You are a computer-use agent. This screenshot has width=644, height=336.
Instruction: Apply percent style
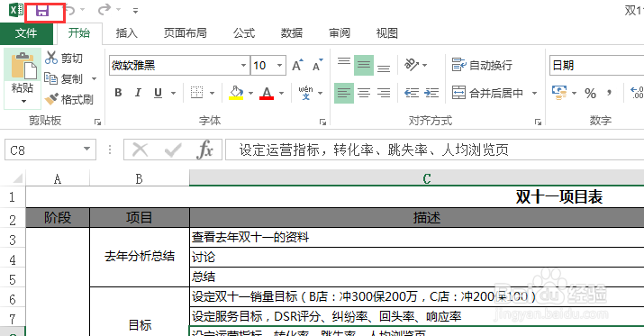590,94
